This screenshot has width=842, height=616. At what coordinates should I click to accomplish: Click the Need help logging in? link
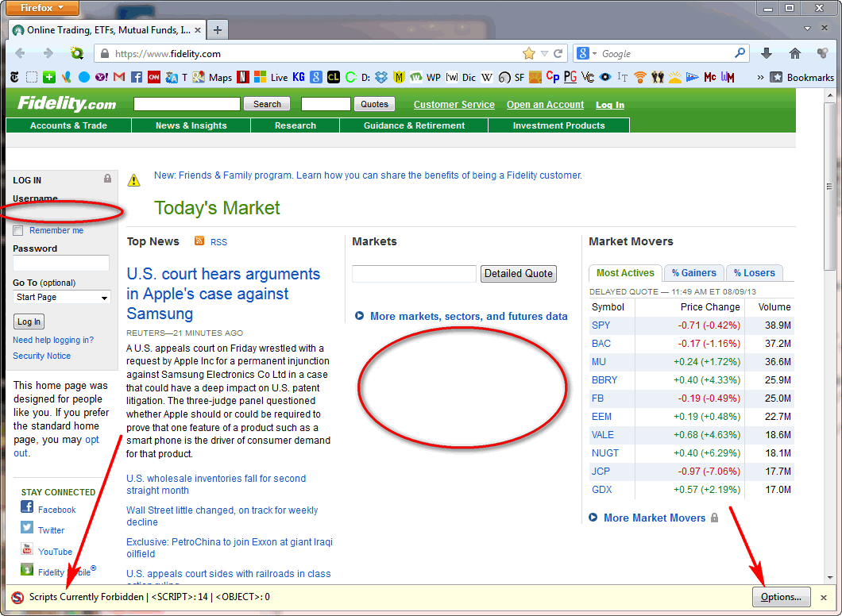tap(53, 341)
